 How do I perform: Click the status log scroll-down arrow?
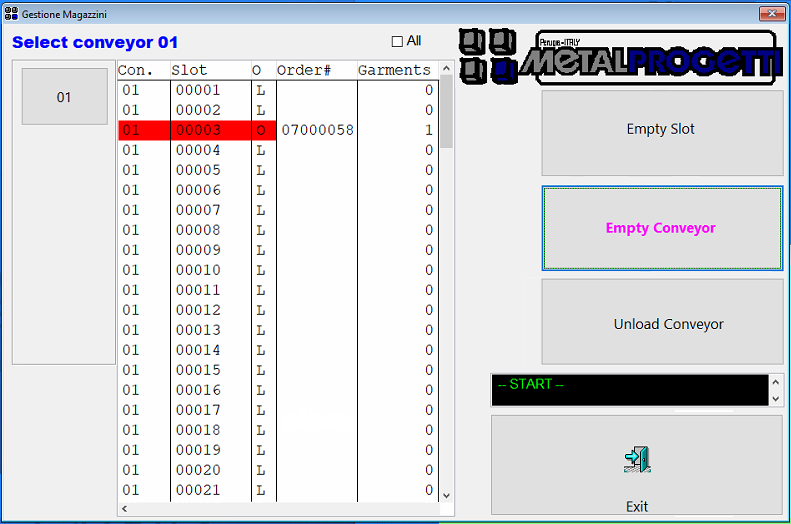[775, 398]
